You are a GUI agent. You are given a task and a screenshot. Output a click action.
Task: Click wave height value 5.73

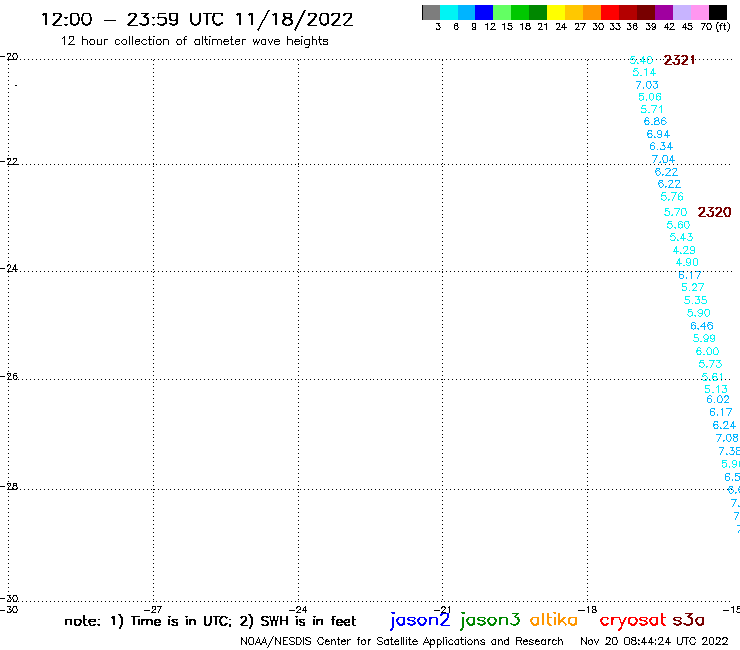point(710,364)
